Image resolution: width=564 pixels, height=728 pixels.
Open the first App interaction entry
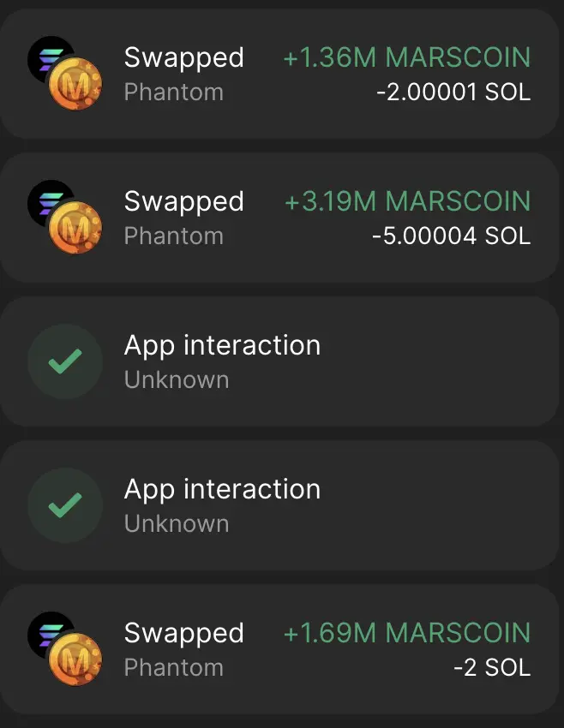coord(279,361)
